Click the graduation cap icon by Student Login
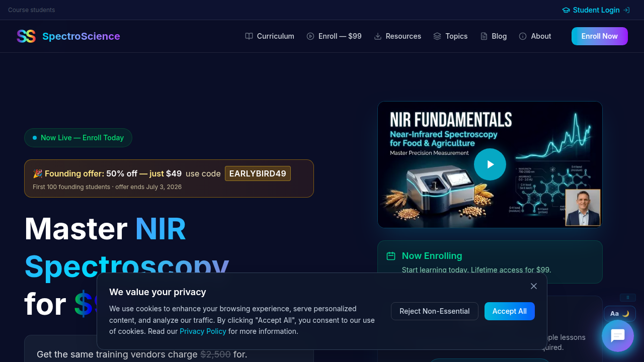Viewport: 644px width, 362px height. (566, 10)
